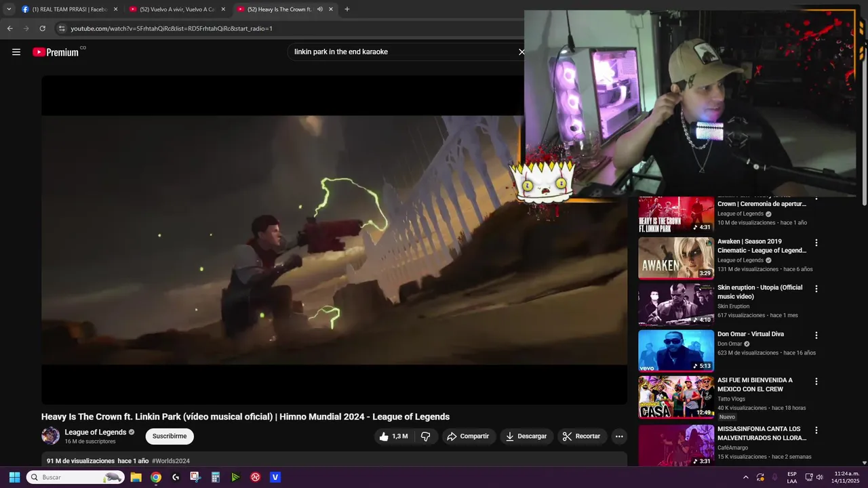Viewport: 868px width, 488px height.
Task: Open options for Skin eruption Utopia video
Action: tap(816, 289)
